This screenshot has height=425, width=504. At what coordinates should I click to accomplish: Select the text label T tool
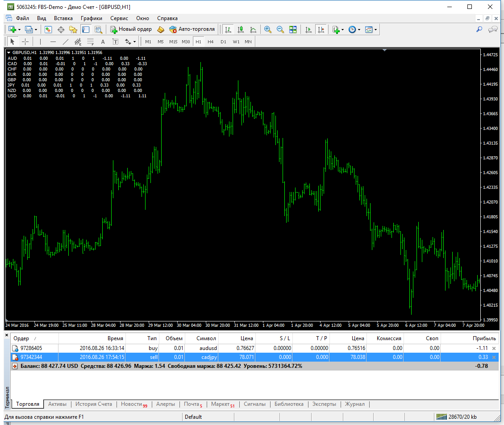point(115,42)
